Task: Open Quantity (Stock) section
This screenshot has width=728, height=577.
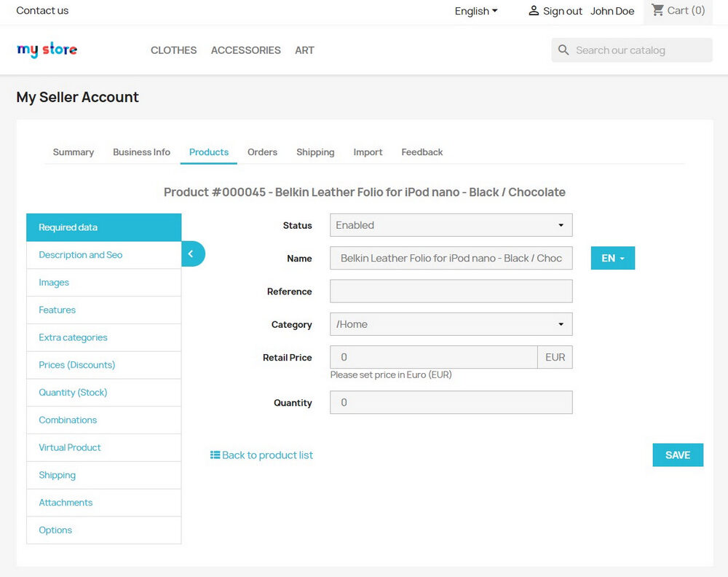Action: tap(104, 392)
